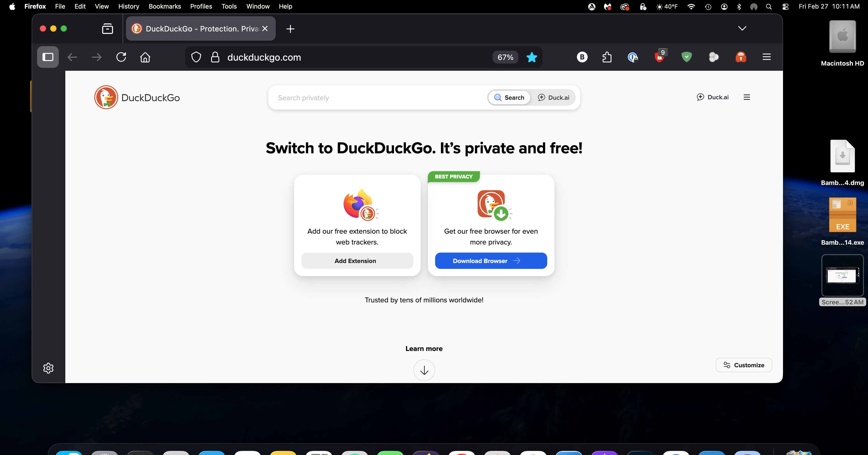Expand the list all tabs chevron
Screen dimensions: 868x455
742,28
